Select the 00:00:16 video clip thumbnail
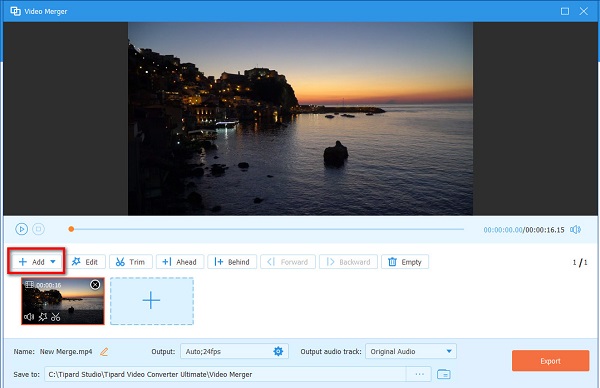This screenshot has width=600, height=388. [x=63, y=301]
